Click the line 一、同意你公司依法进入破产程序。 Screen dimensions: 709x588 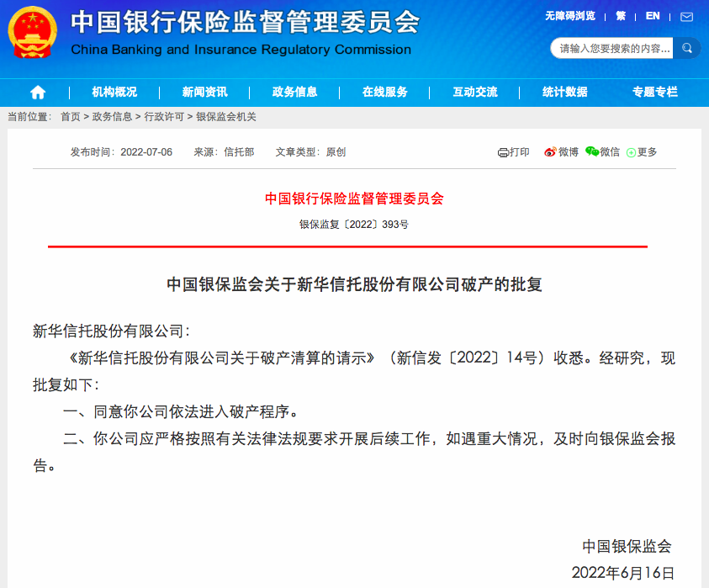coord(181,411)
